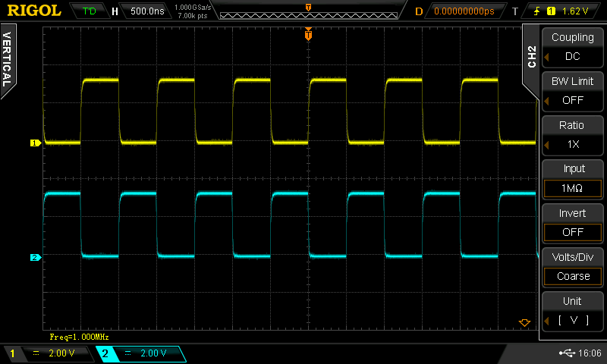Image resolution: width=607 pixels, height=364 pixels.
Task: Click the USB connection icon
Action: click(565, 353)
